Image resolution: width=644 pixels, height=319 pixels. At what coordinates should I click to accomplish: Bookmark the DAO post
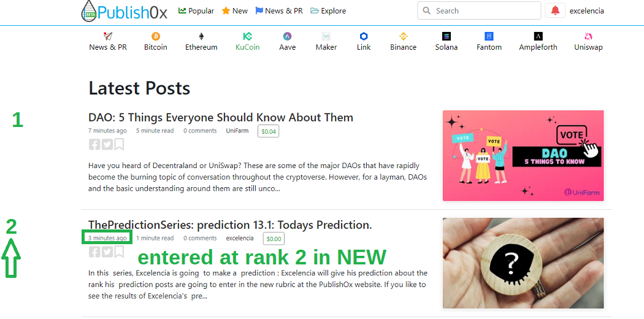point(119,145)
